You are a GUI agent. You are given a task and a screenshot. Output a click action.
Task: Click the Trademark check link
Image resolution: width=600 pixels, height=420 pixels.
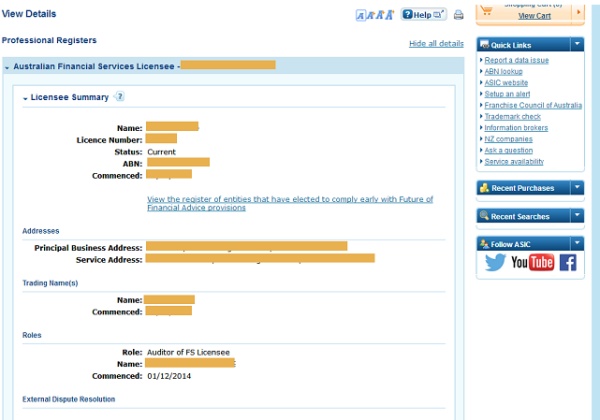click(x=512, y=116)
